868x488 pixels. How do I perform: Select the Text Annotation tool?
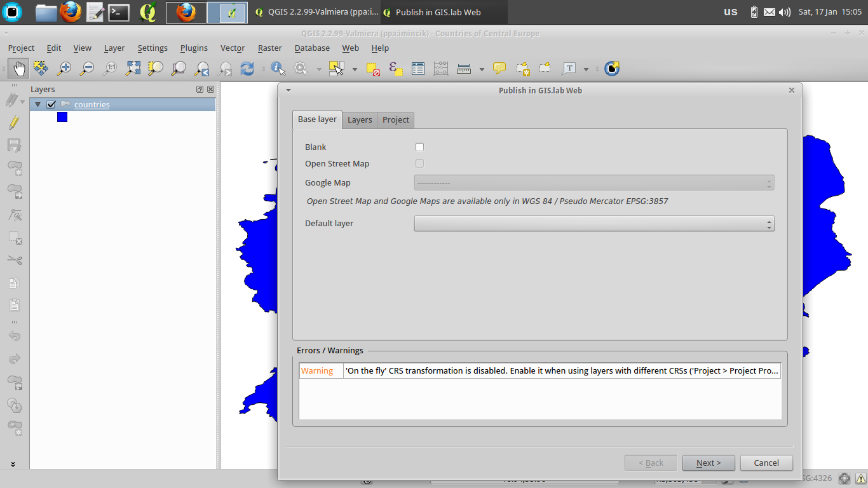pyautogui.click(x=569, y=69)
